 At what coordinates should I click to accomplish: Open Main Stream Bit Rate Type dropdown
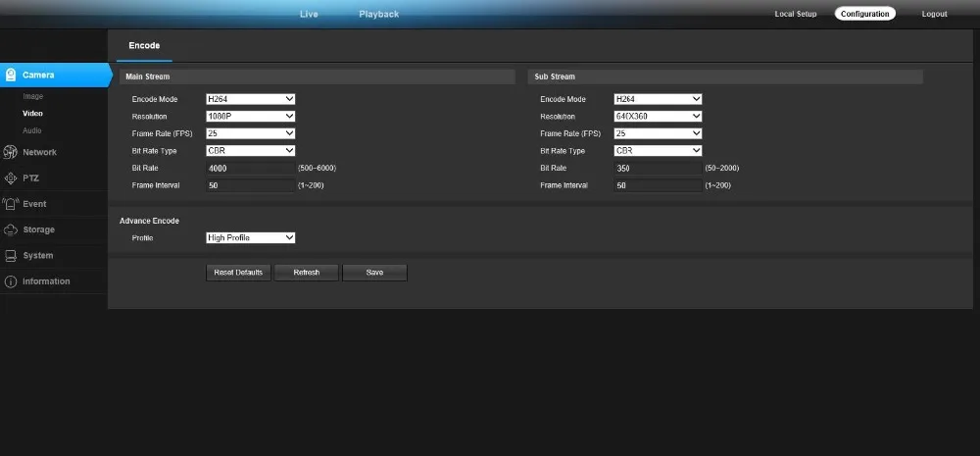click(x=251, y=151)
